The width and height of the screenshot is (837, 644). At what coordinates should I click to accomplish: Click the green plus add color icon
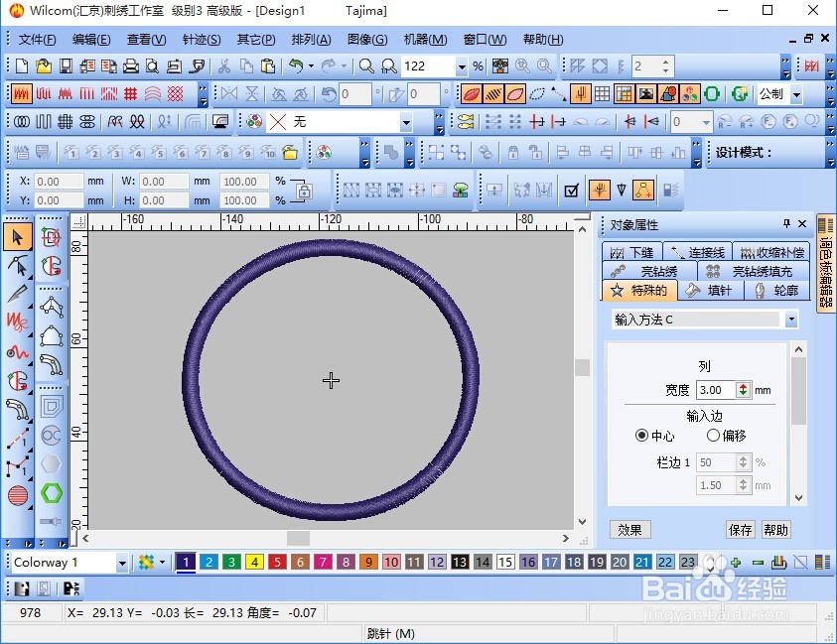tap(736, 562)
